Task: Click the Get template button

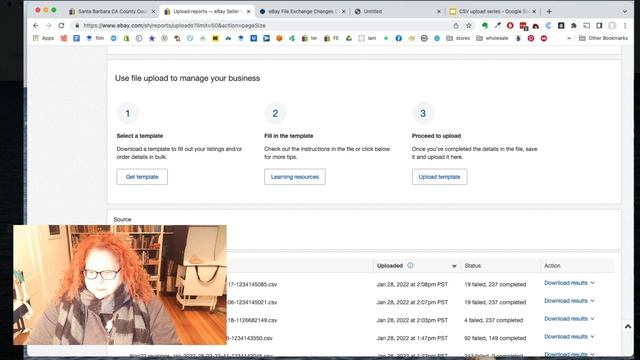Action: pos(142,177)
